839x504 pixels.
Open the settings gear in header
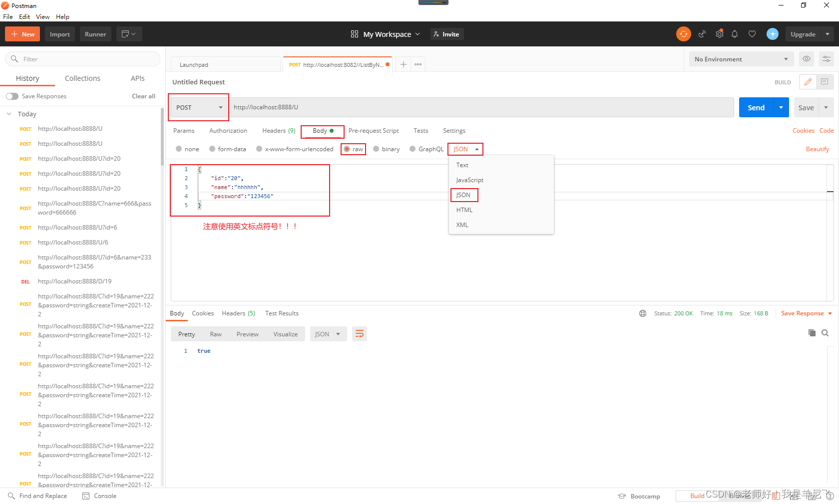point(719,34)
